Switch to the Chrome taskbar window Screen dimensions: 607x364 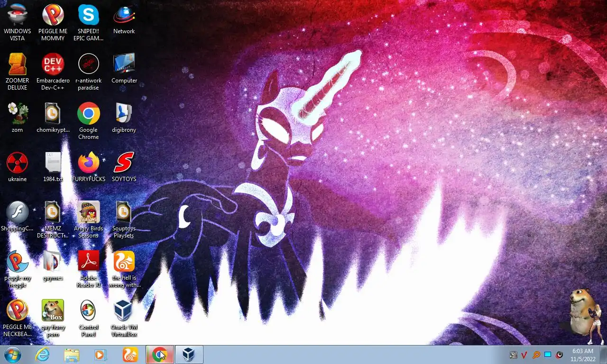(160, 355)
